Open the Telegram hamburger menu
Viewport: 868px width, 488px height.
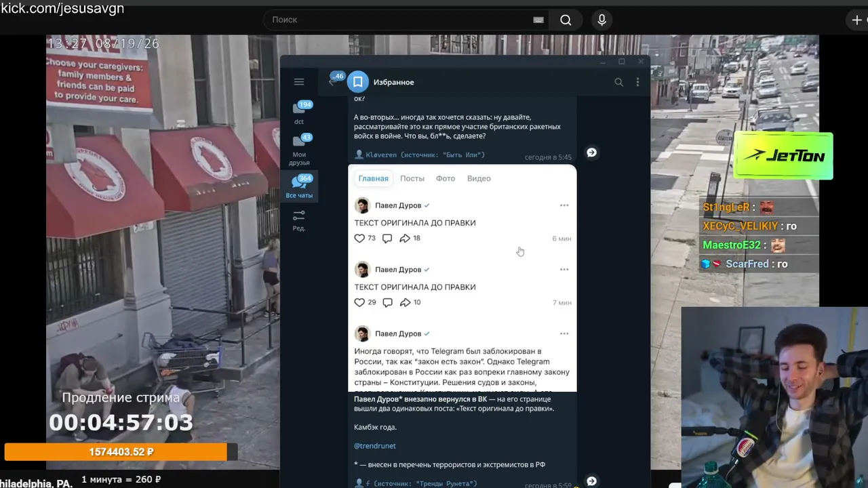(x=299, y=82)
